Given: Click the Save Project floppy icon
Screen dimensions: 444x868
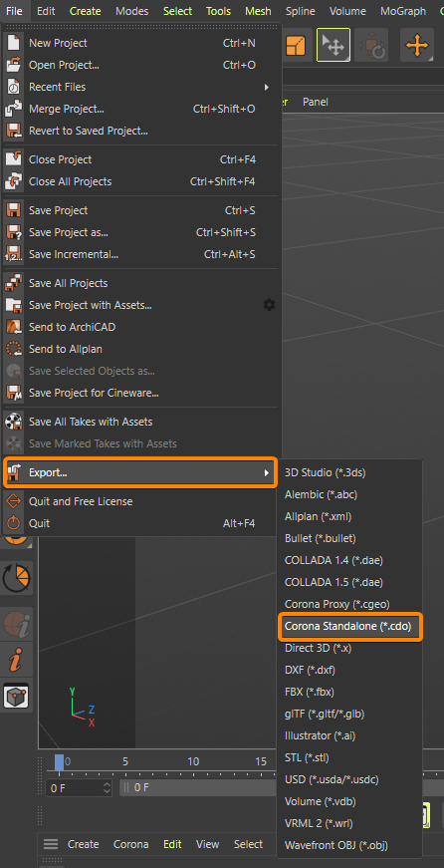Looking at the screenshot, I should (13, 210).
